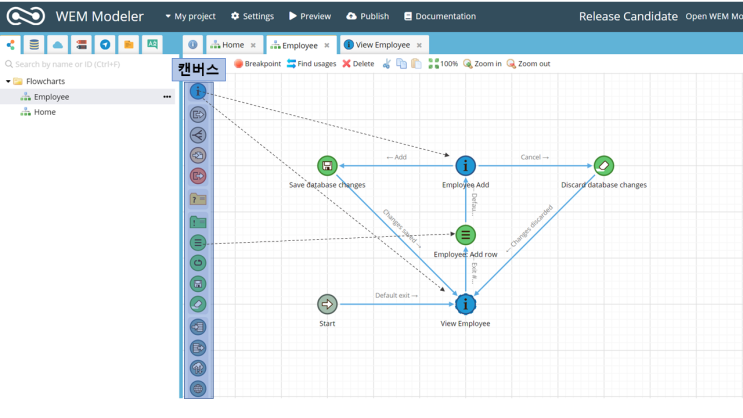Select the yellow question-mark folder in palette
This screenshot has width=743, height=418.
pyautogui.click(x=198, y=200)
